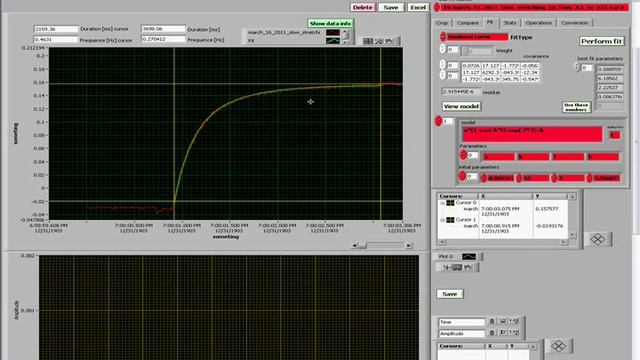Click the Delete button
Viewport: 640px width, 360px height.
[x=362, y=7]
